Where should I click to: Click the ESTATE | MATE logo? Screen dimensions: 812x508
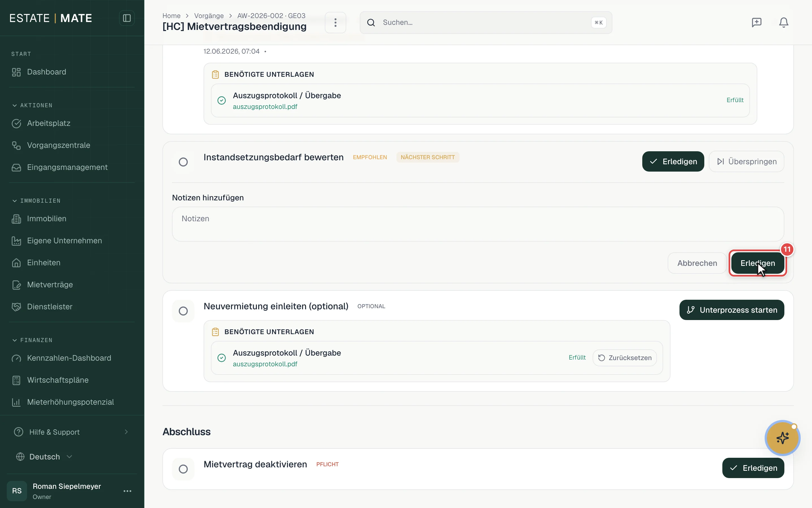click(x=51, y=18)
